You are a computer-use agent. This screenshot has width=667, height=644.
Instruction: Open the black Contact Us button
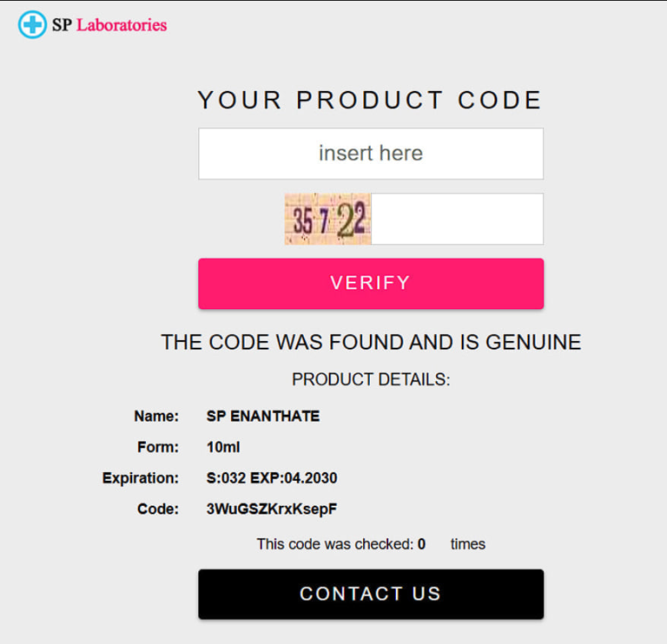371,593
